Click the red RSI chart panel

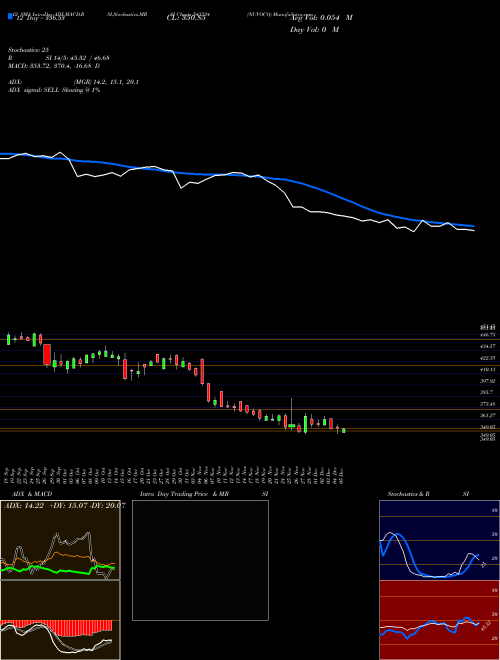[x=439, y=620]
